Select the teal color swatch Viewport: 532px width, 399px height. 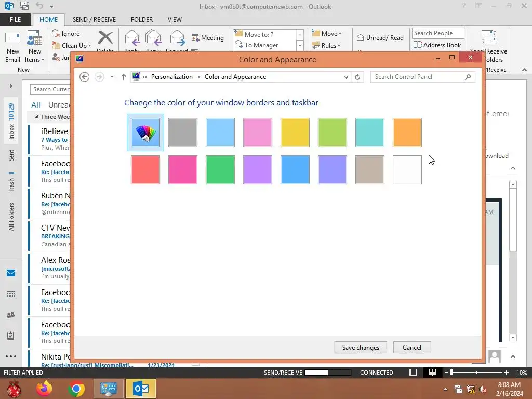pyautogui.click(x=370, y=132)
